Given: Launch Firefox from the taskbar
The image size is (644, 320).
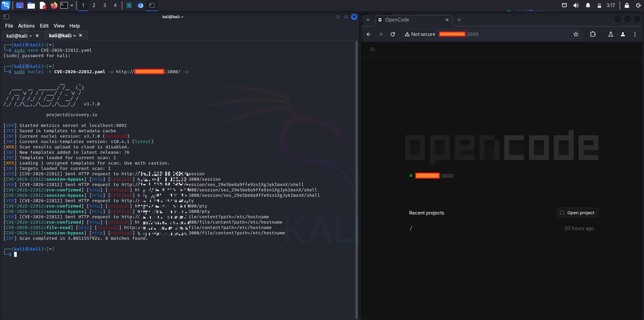Looking at the screenshot, I should pos(54,5).
